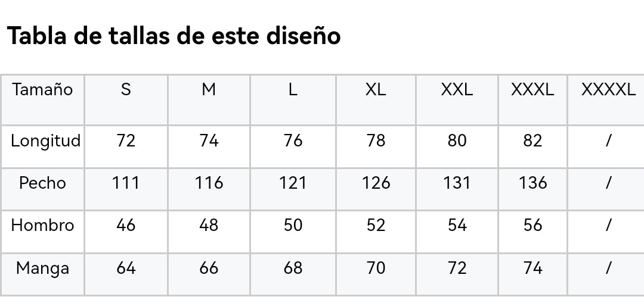644x306 pixels.
Task: Click the Hombro row label
Action: 42,226
